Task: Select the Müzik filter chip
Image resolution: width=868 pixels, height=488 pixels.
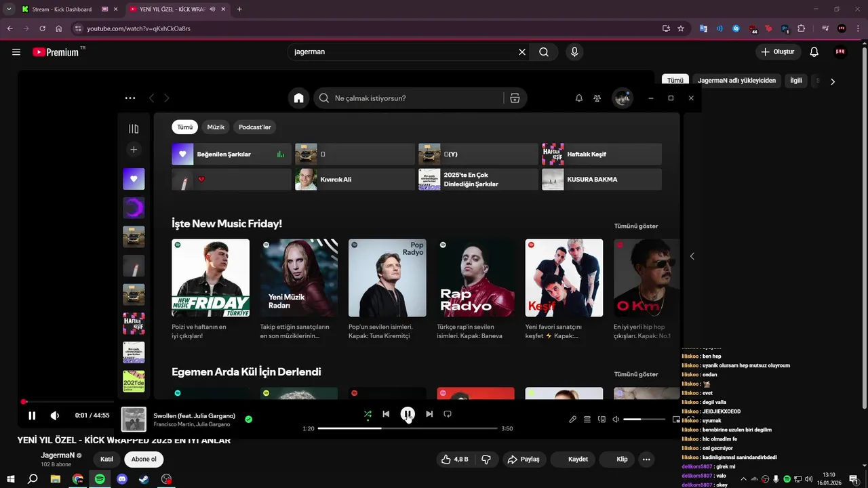Action: 216,127
